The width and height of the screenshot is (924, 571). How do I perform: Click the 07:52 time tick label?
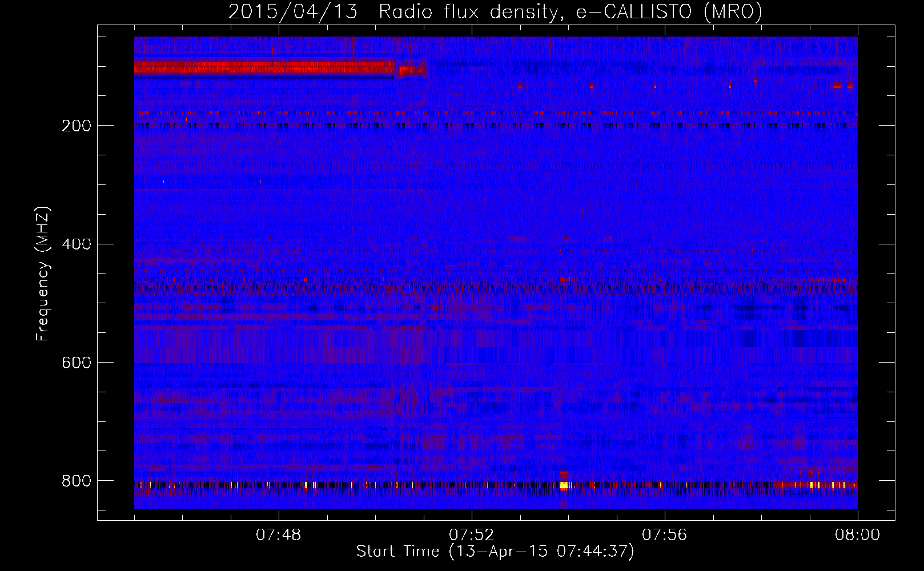[x=472, y=535]
